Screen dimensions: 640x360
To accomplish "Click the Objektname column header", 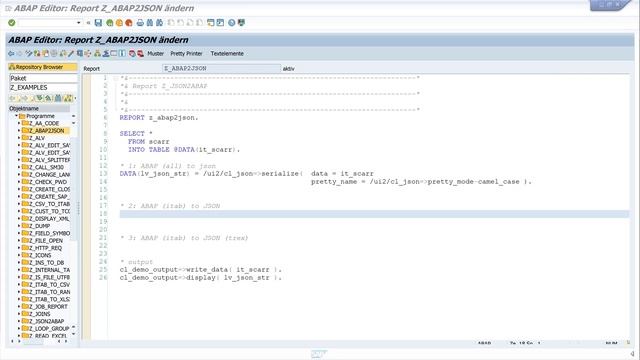I will click(x=39, y=109).
